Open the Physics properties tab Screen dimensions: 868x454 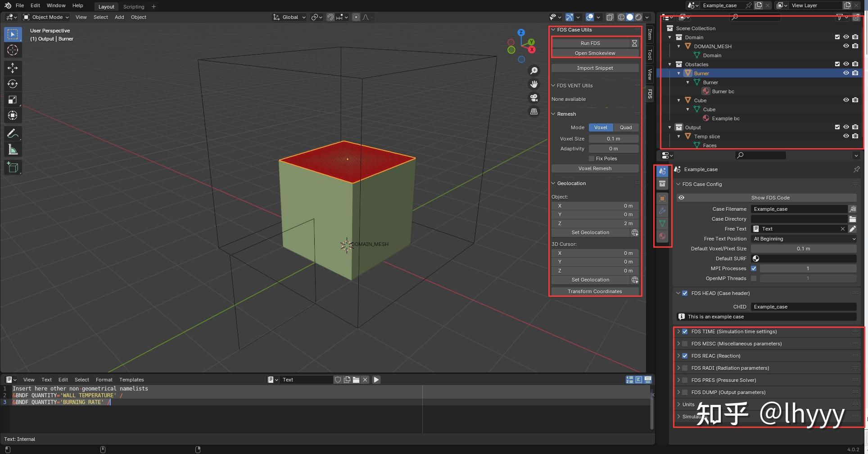662,236
